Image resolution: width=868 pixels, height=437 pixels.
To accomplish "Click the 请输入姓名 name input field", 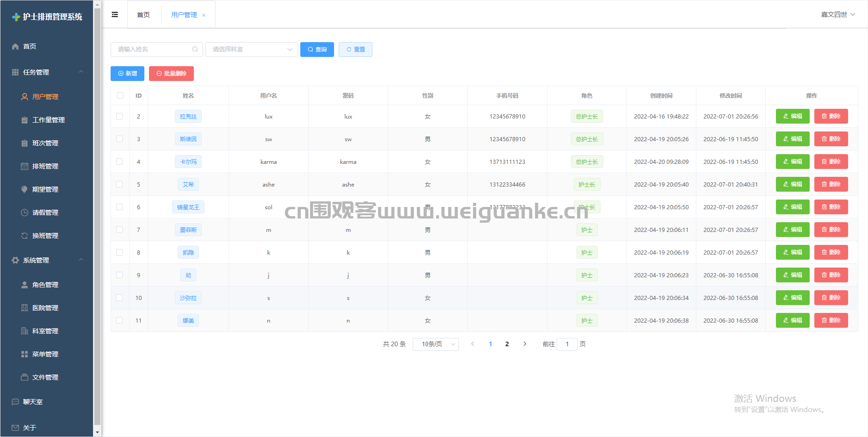I will tap(156, 49).
